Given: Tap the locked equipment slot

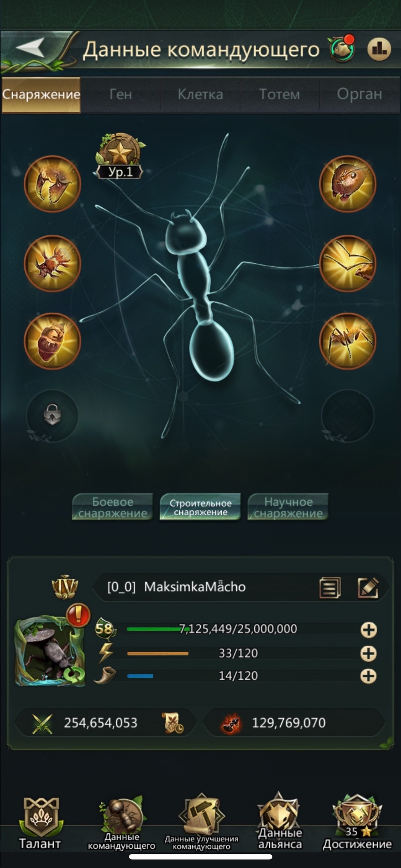Looking at the screenshot, I should click(53, 416).
